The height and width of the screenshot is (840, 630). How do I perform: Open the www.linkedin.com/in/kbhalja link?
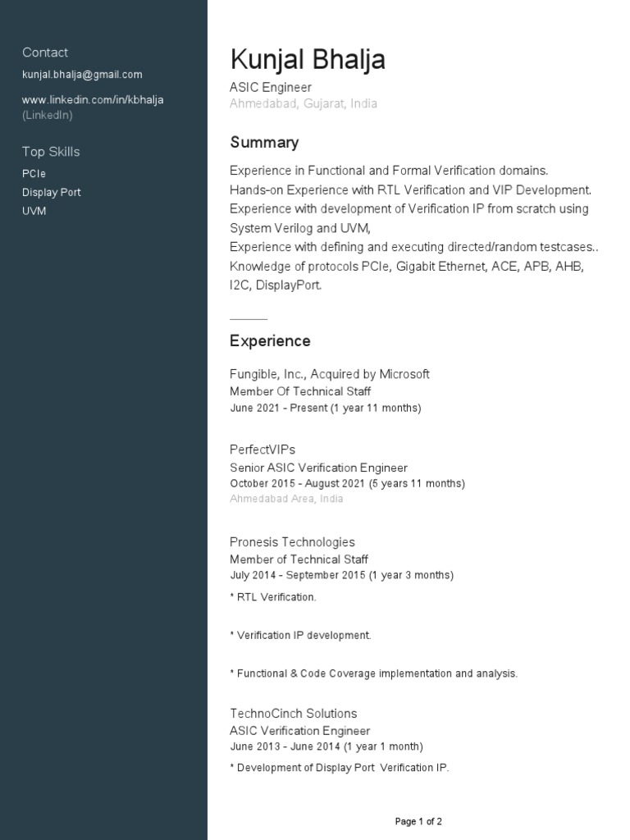pos(93,99)
